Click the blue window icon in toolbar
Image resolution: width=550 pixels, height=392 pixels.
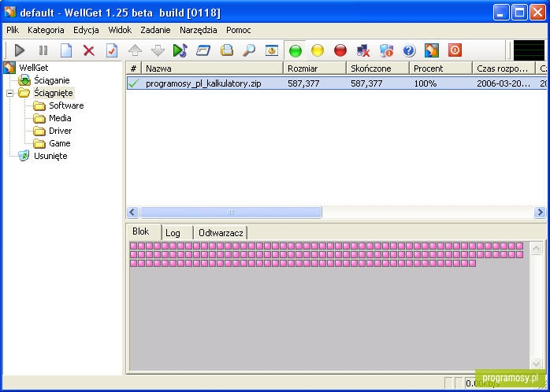coord(203,51)
